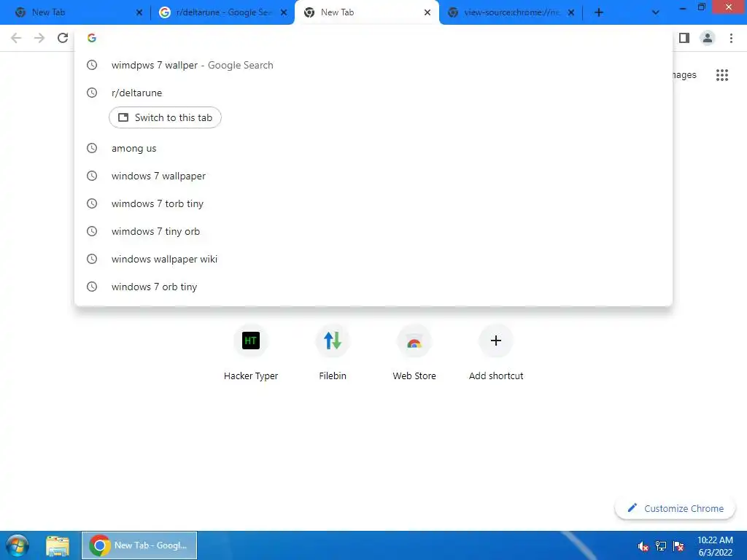Viewport: 747px width, 560px height.
Task: Click the muted volume tray icon
Action: coord(643,546)
